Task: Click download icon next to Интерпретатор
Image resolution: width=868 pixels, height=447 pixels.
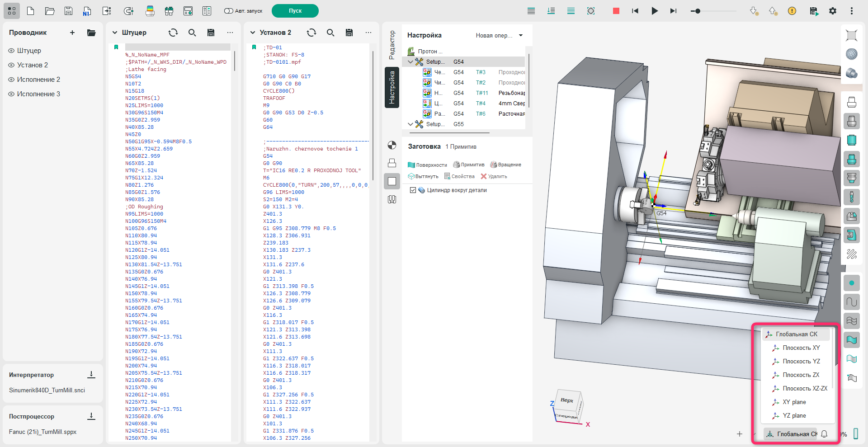Action: pos(91,375)
